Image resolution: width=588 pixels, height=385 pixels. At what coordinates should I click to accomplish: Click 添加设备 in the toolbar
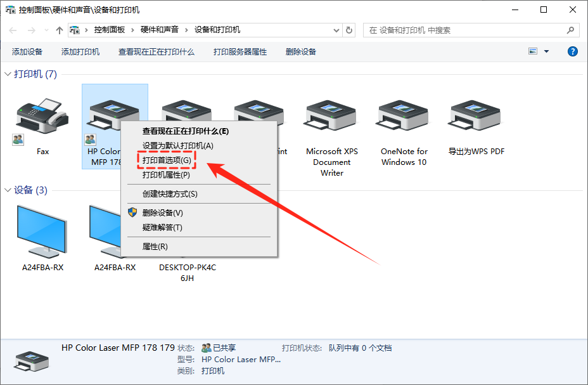point(27,52)
